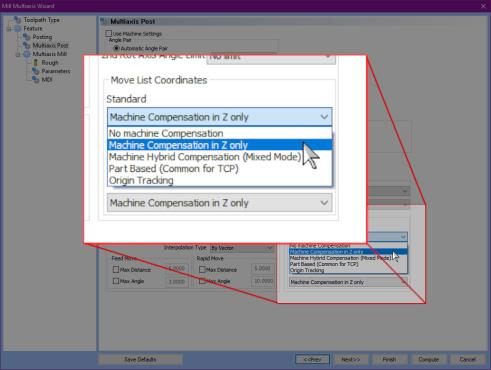Screen dimensions: 491x370
Task: Toggle Feed Move Max Angle checkbox
Action: 116,281
